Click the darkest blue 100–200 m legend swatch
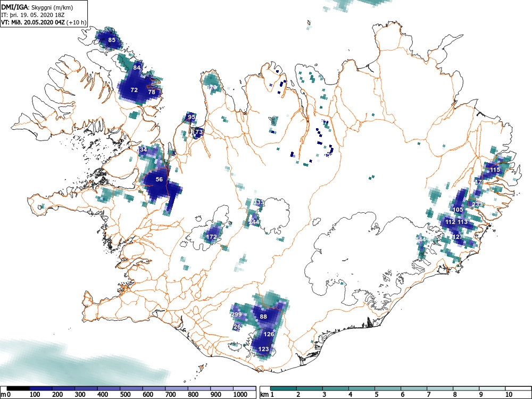This screenshot has width=532, height=399. [x=41, y=388]
